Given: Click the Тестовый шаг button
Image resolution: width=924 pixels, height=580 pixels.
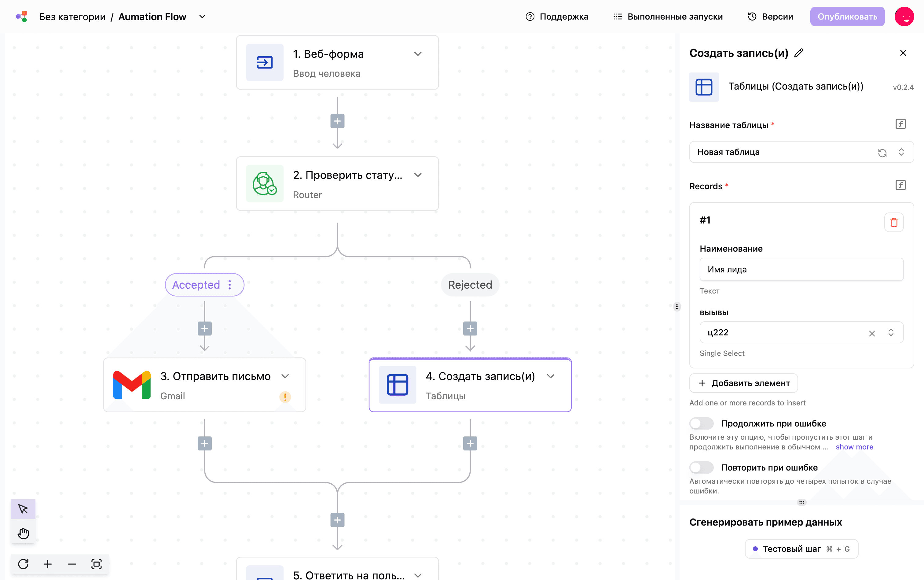Looking at the screenshot, I should coord(801,549).
